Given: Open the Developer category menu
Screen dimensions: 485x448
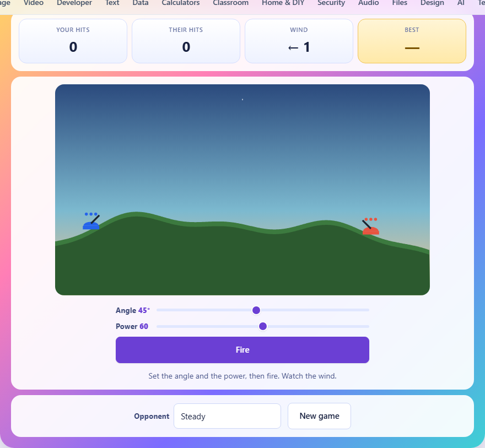Looking at the screenshot, I should click(x=74, y=3).
